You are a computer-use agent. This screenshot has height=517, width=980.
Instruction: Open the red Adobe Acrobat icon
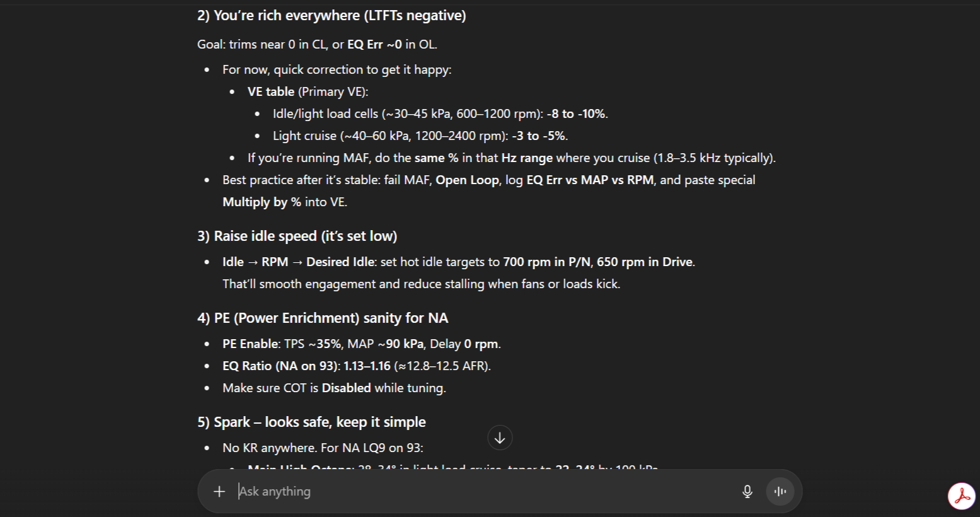962,496
